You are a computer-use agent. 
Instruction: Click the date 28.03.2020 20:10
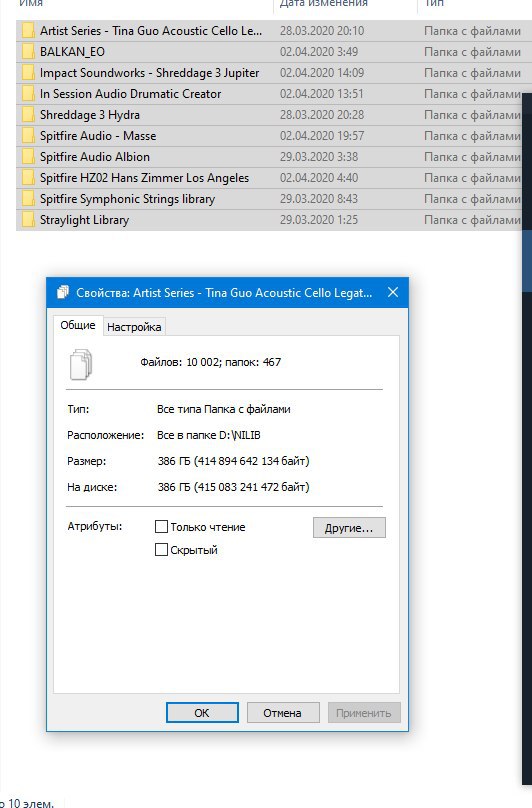(x=322, y=31)
